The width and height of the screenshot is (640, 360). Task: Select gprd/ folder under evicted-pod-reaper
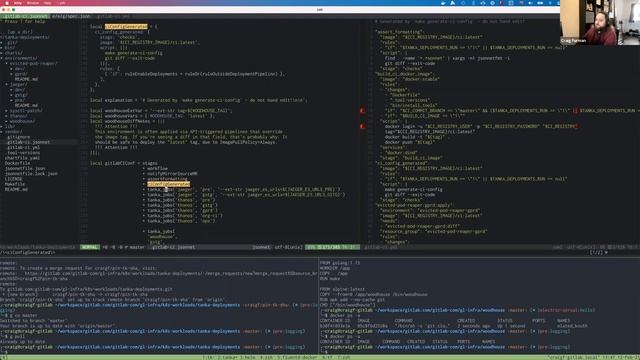(x=21, y=74)
